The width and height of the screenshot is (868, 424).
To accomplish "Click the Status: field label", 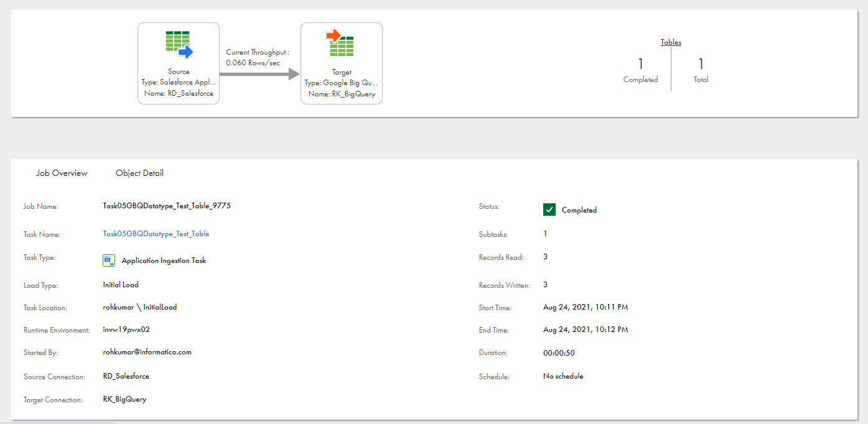I will [489, 206].
